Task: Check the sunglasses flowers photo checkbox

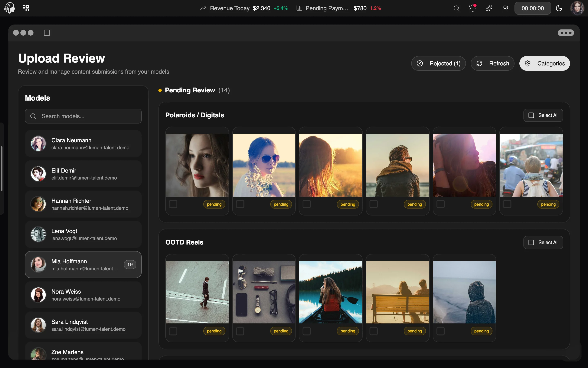Action: [240, 204]
